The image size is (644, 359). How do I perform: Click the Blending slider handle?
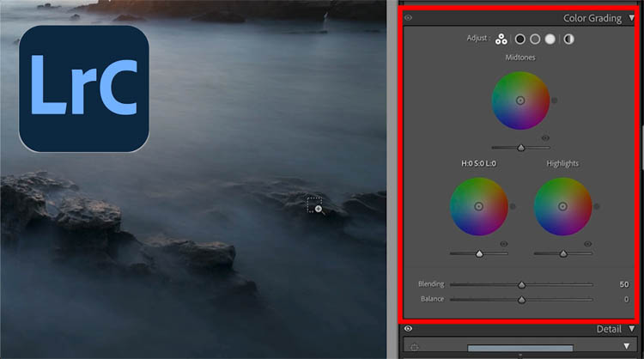tap(521, 284)
